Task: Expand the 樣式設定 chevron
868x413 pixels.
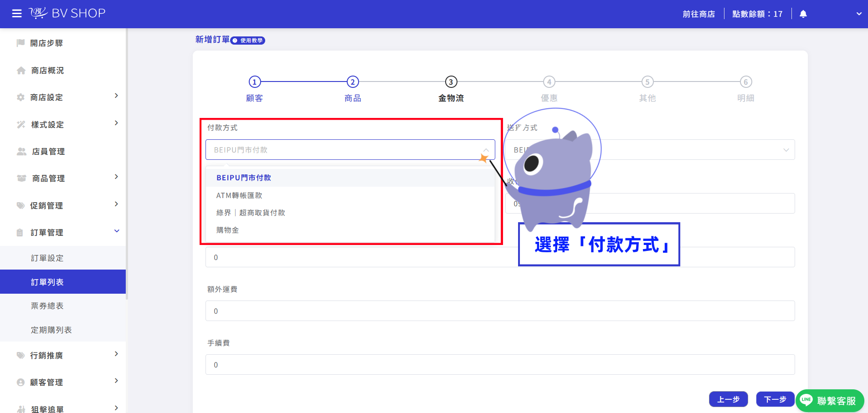Action: tap(116, 123)
